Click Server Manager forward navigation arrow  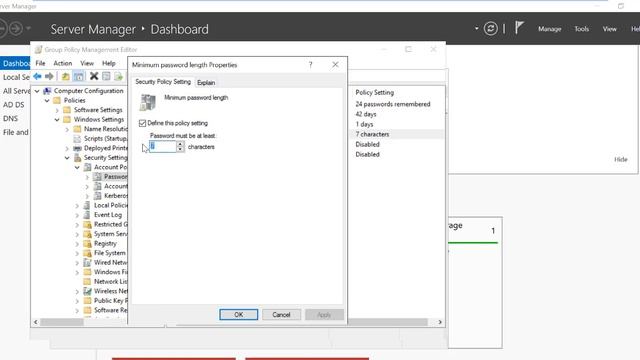[16, 29]
